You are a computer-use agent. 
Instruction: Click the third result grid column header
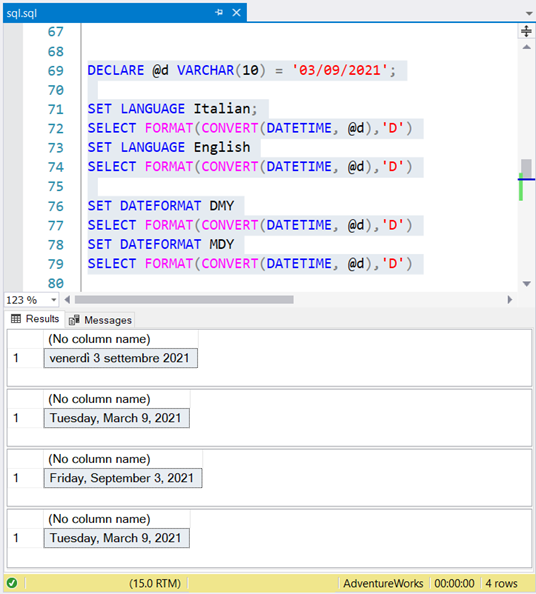tap(123, 459)
